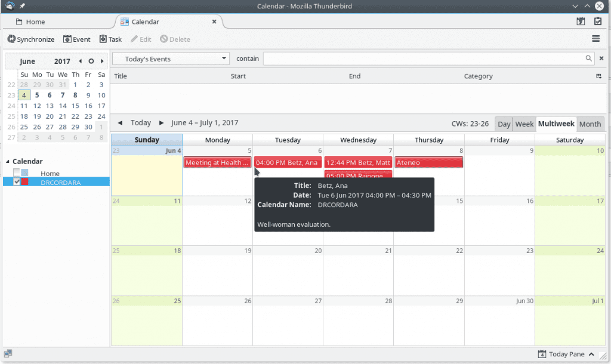Viewport: 611px width, 364px height.
Task: Open the column picker icon in the event list
Action: 599,76
